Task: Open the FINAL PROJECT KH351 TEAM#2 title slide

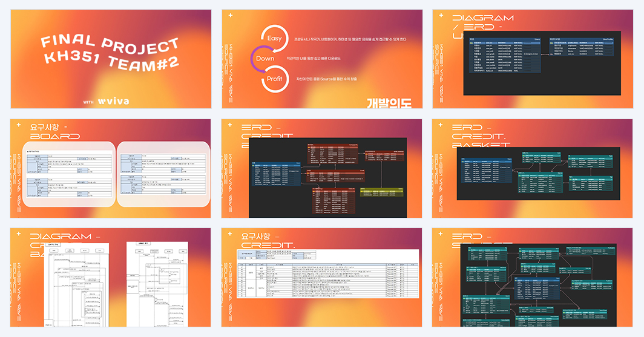Action: pyautogui.click(x=111, y=59)
